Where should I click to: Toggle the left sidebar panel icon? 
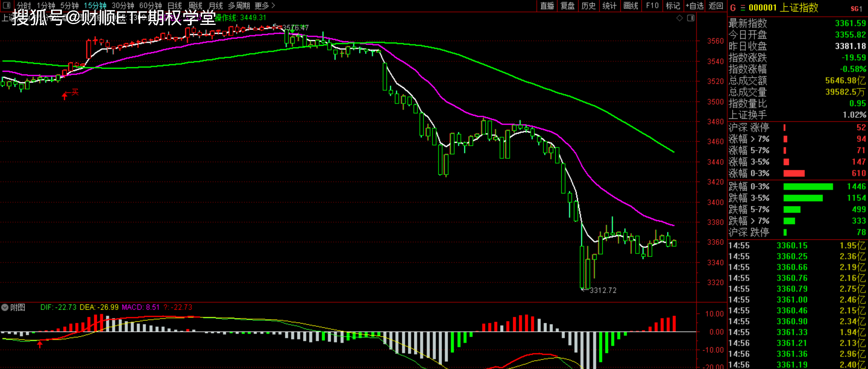6,5
